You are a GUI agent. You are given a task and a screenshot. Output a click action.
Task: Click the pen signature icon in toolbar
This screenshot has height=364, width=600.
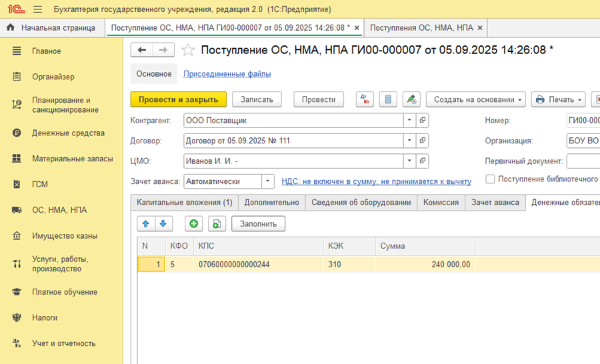[411, 99]
